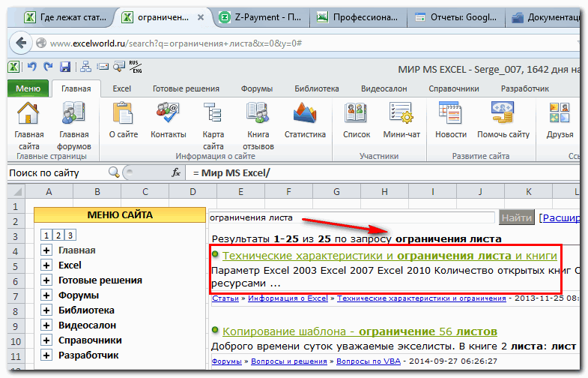
Task: Click the site map structure toolbar icon
Action: [x=86, y=67]
